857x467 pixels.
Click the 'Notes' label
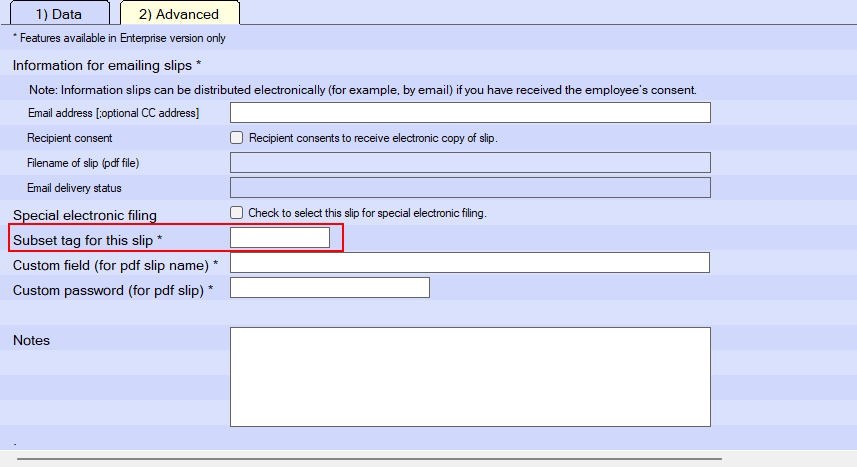point(31,341)
